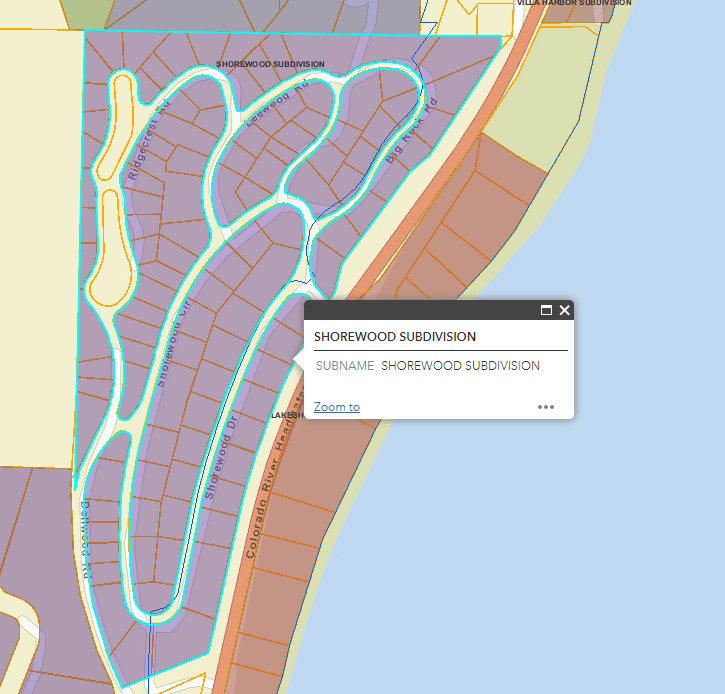This screenshot has height=694, width=725.
Task: Close the Shorewood Subdivision popup
Action: click(564, 310)
